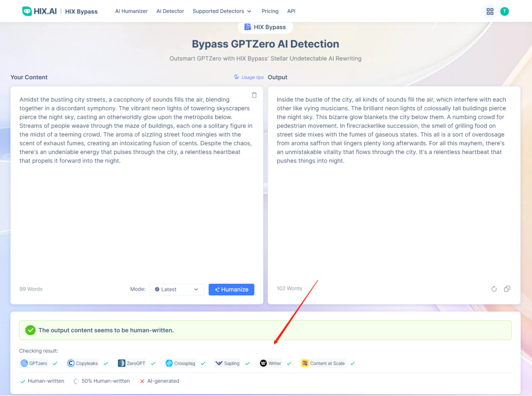The width and height of the screenshot is (532, 396).
Task: Click the ZeroGPT detector icon
Action: [x=121, y=363]
